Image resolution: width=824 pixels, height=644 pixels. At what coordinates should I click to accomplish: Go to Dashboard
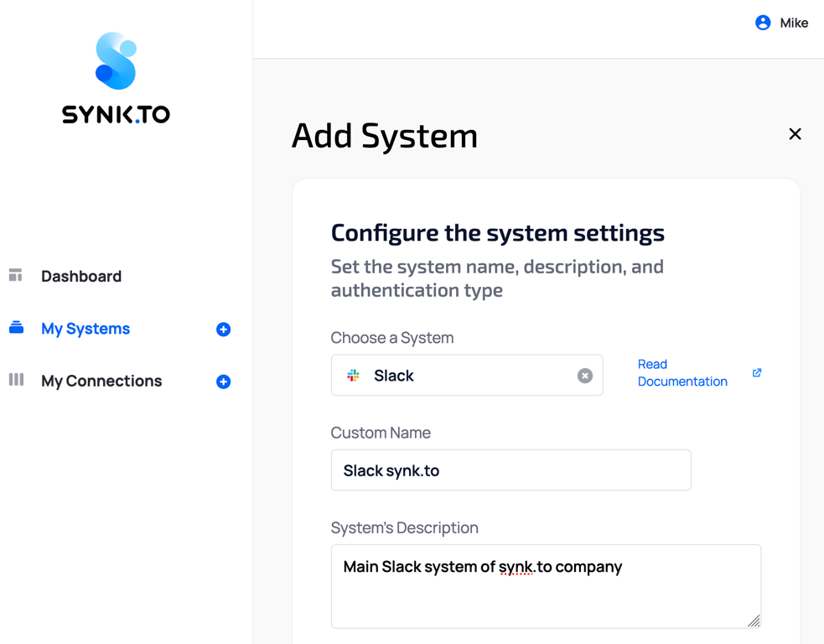click(81, 276)
